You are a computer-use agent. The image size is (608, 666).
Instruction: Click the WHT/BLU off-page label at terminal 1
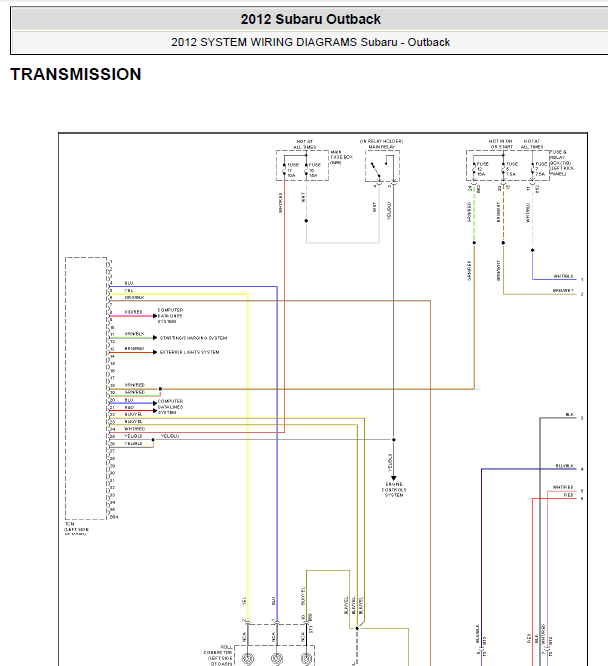click(x=563, y=276)
